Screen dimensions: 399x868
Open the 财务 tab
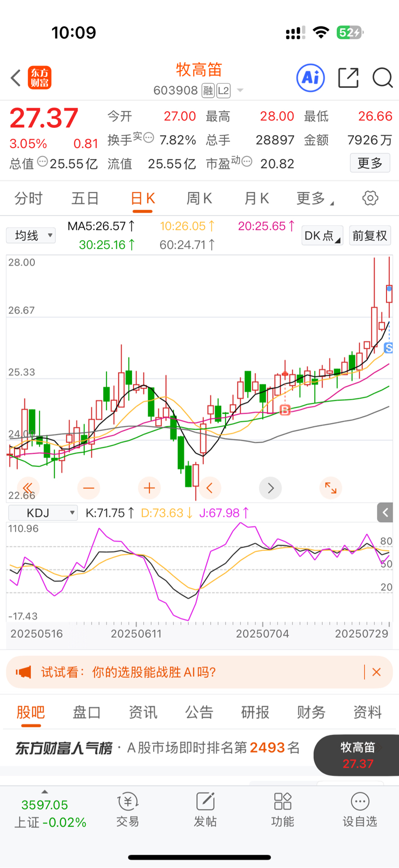pyautogui.click(x=311, y=712)
